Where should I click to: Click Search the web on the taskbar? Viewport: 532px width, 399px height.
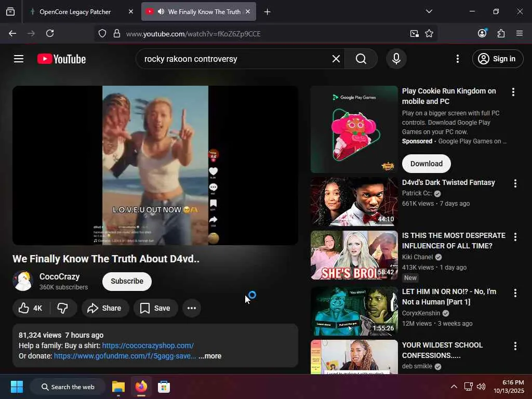point(68,387)
